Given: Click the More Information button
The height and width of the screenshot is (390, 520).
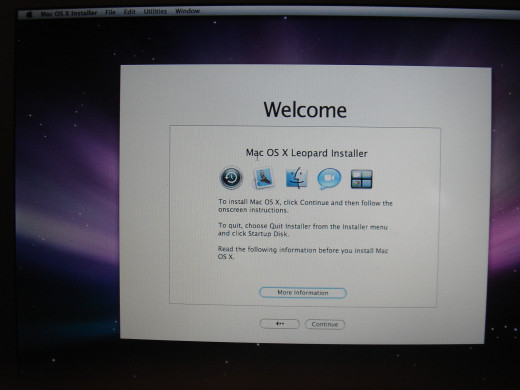Looking at the screenshot, I should 303,293.
